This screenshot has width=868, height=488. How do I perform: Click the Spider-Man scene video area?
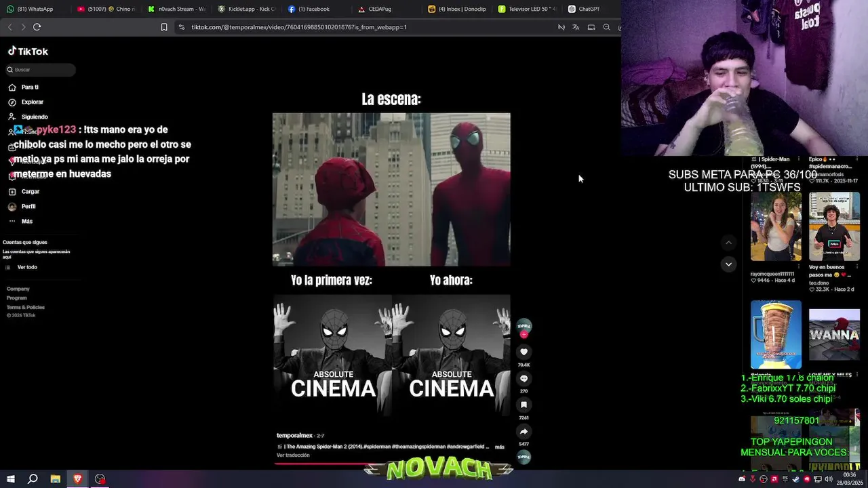click(391, 190)
